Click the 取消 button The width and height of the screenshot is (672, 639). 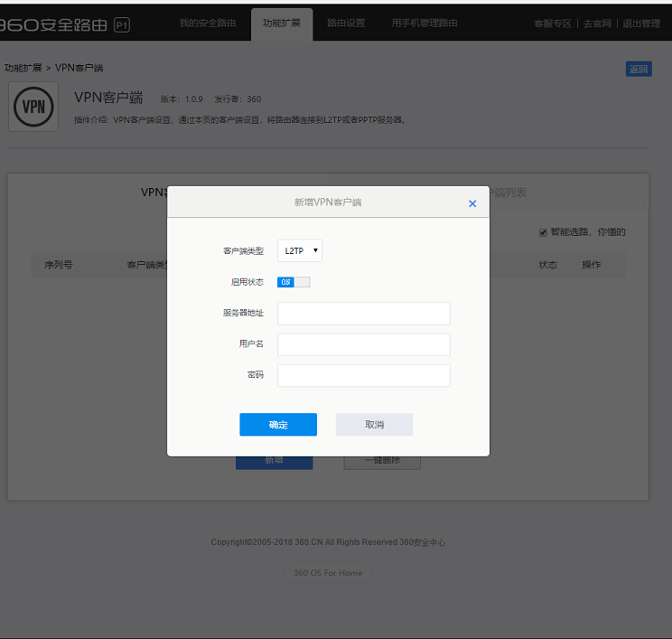pos(374,425)
